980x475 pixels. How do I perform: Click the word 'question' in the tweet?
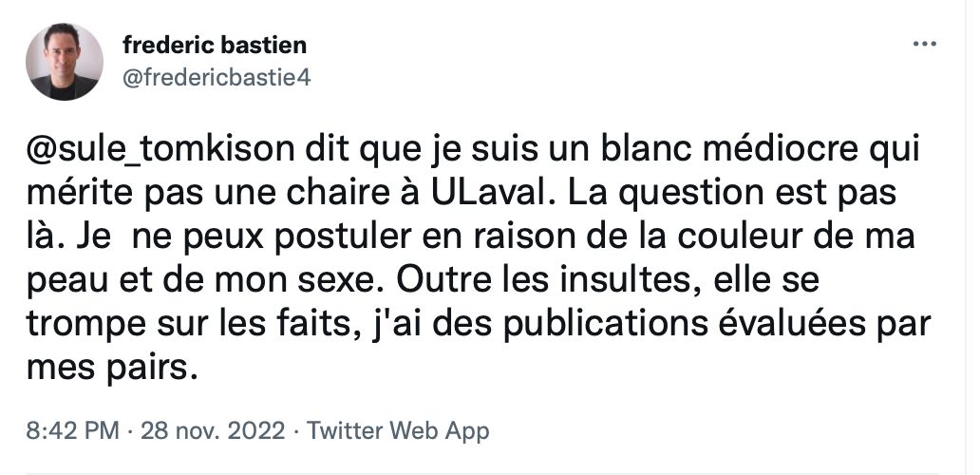pyautogui.click(x=694, y=195)
